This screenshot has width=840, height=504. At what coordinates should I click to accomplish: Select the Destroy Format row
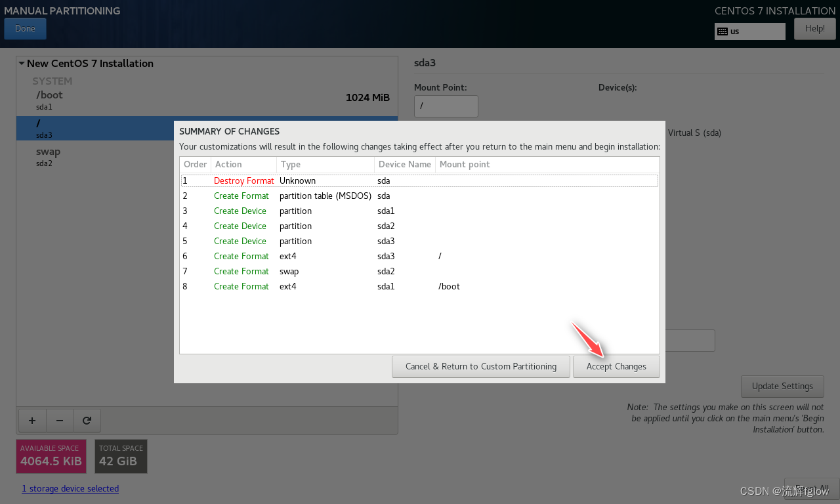419,180
